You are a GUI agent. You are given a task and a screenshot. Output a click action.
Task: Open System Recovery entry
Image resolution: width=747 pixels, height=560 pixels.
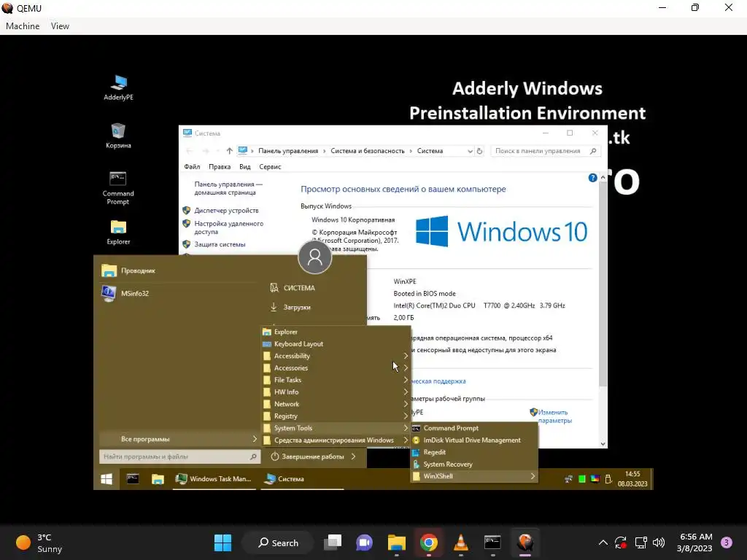pos(474,464)
